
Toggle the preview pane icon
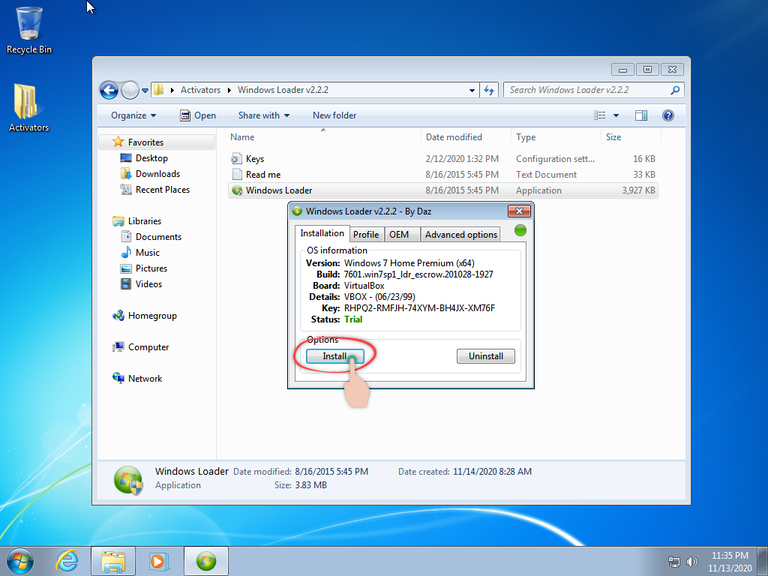[641, 116]
